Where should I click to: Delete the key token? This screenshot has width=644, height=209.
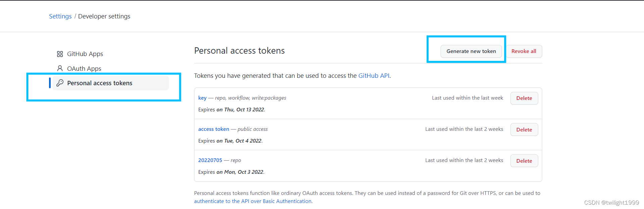click(524, 98)
